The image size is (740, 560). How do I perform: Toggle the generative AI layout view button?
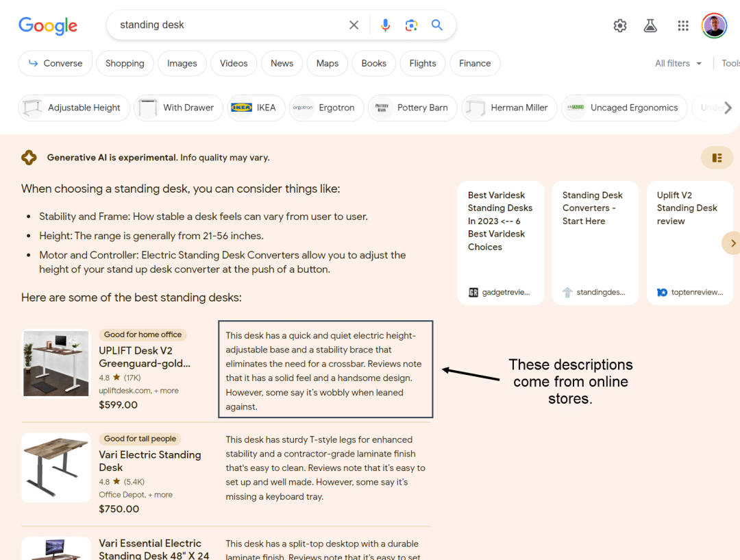[x=717, y=158]
